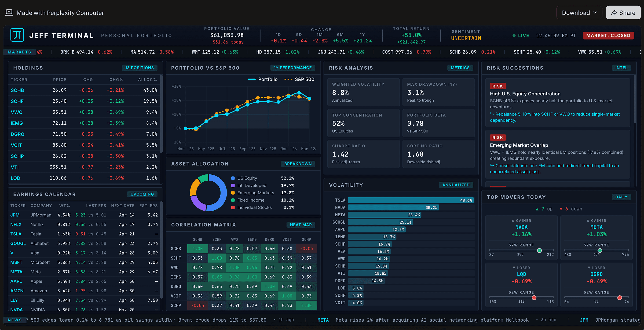Click the Individual Stocks red swatch
The image size is (644, 330).
[x=233, y=207]
